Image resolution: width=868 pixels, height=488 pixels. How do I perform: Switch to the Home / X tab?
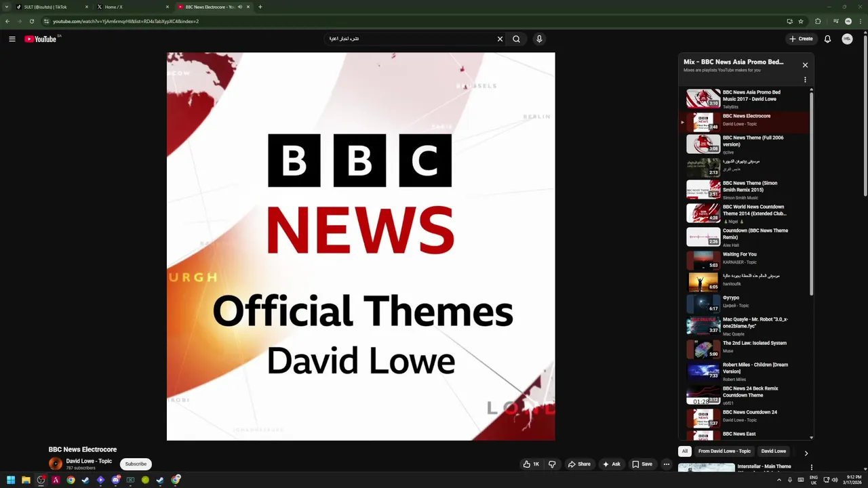133,7
